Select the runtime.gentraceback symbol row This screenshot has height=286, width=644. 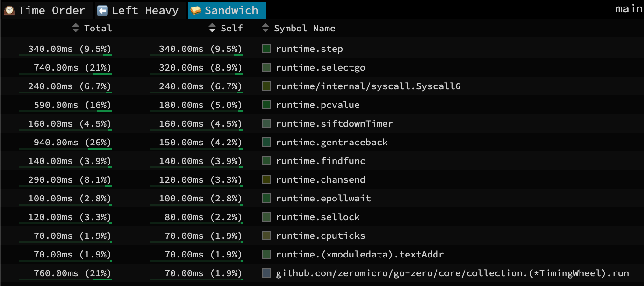click(332, 142)
